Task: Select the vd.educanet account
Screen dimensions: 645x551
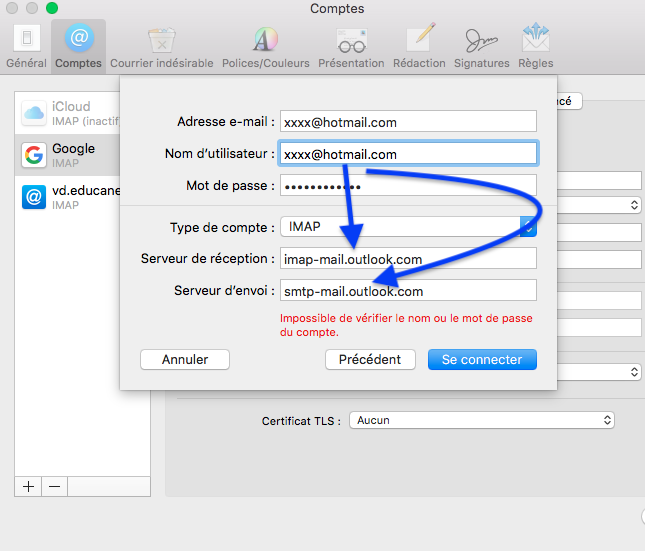Action: tap(67, 197)
